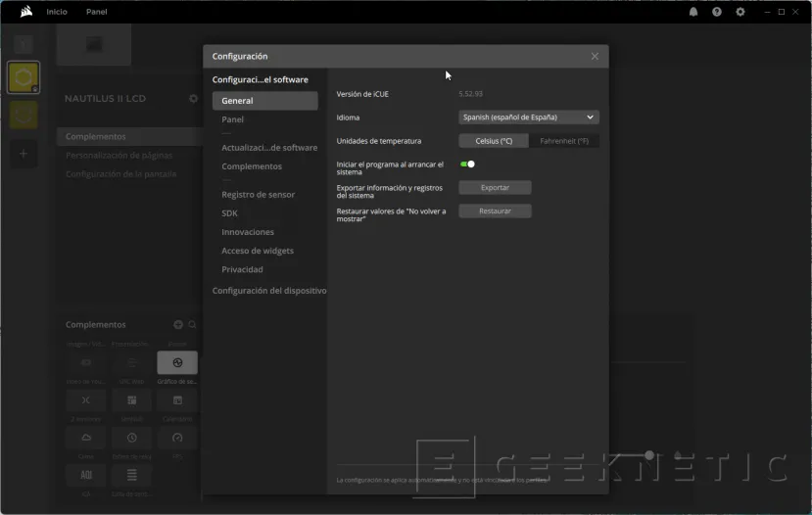Select Celsius (°C) temperature unit

(494, 141)
